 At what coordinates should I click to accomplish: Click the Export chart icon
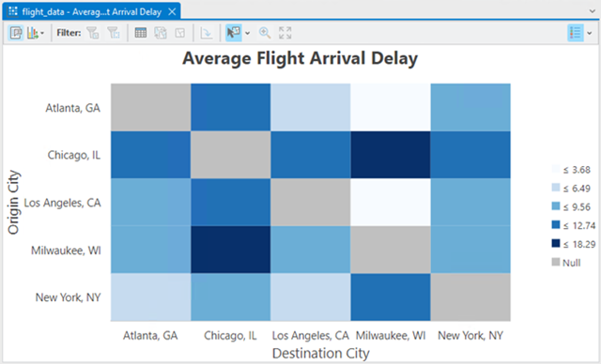tap(32, 33)
